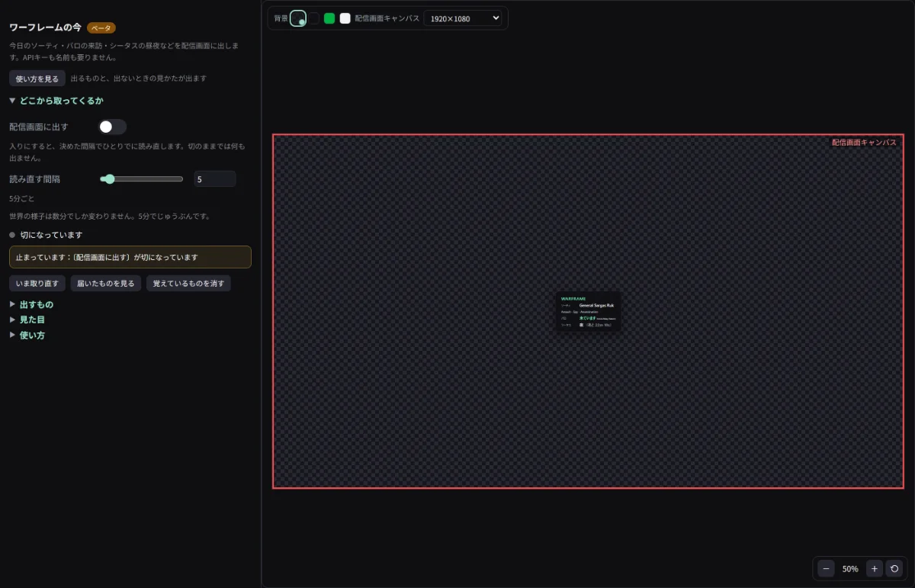The image size is (915, 588).
Task: Focus the 読み直す間隔 number field
Action: tap(214, 179)
